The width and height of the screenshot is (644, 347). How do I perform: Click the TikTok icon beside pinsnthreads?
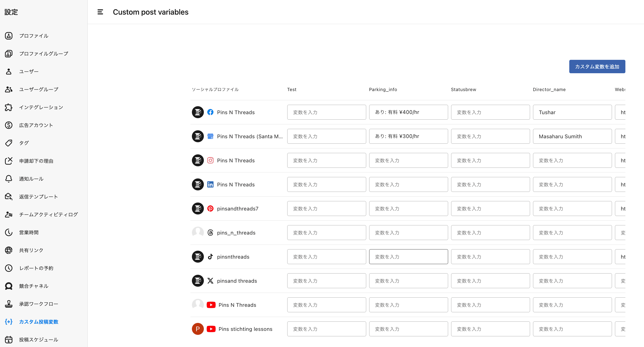pyautogui.click(x=210, y=257)
